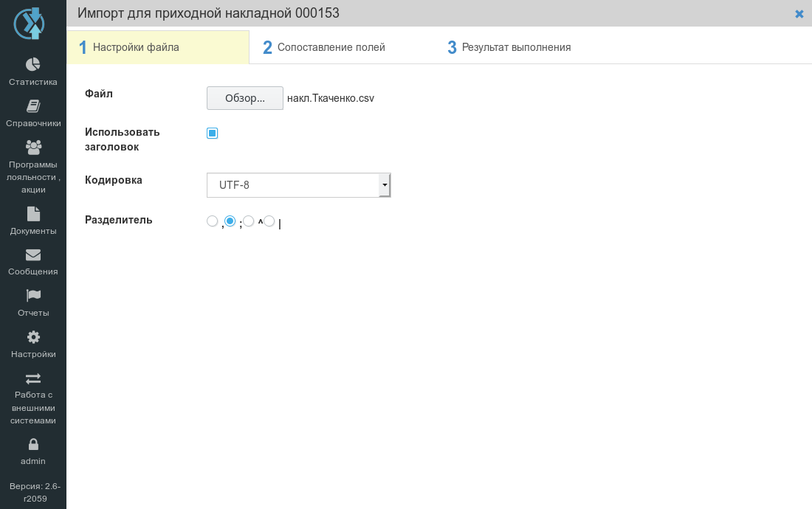This screenshot has height=509, width=812.
Task: Click the Кодировка field label
Action: (114, 180)
